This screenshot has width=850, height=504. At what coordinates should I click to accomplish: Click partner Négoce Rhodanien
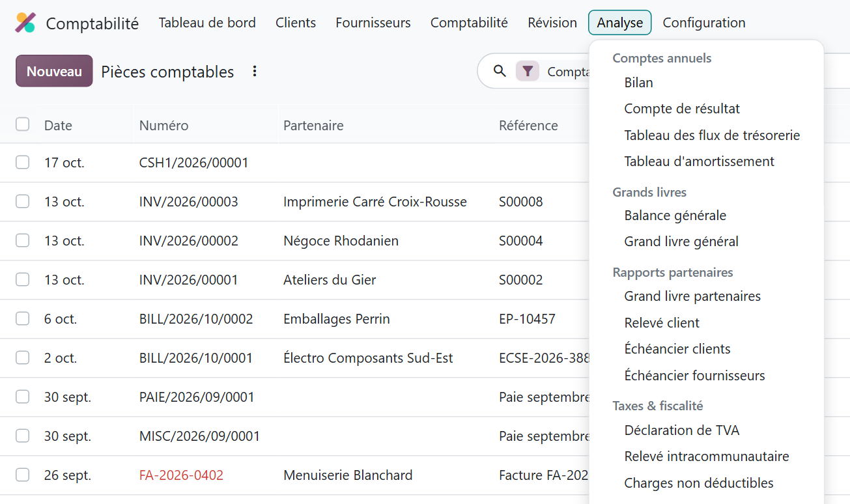pos(341,241)
